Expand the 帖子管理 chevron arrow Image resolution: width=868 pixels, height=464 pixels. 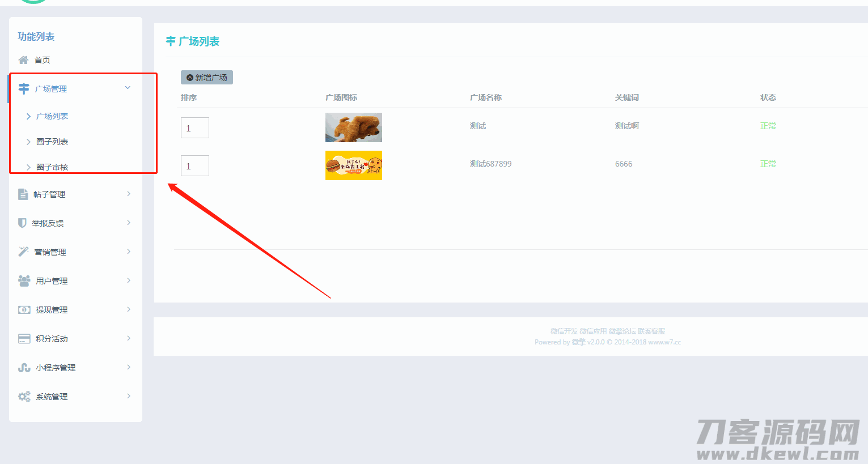click(129, 194)
